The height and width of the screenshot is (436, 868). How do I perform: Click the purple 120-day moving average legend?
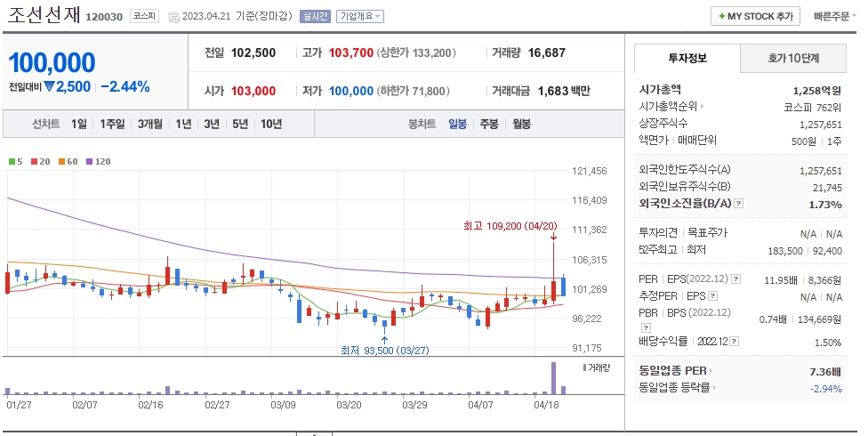98,161
